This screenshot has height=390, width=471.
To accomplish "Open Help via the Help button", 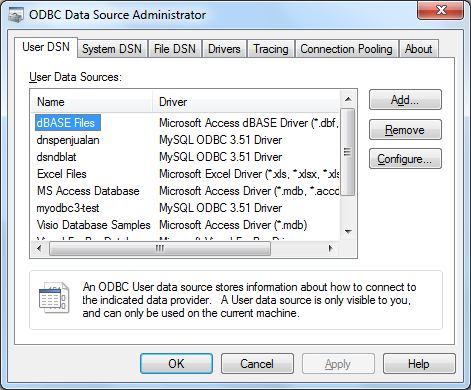I will [x=419, y=364].
